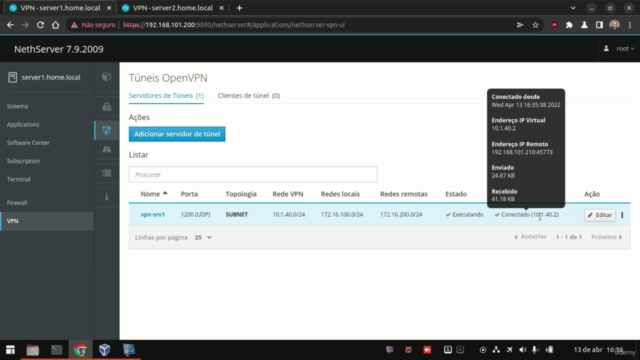Open the browser tab search chevron
The height and width of the screenshot is (360, 640).
coord(573,8)
